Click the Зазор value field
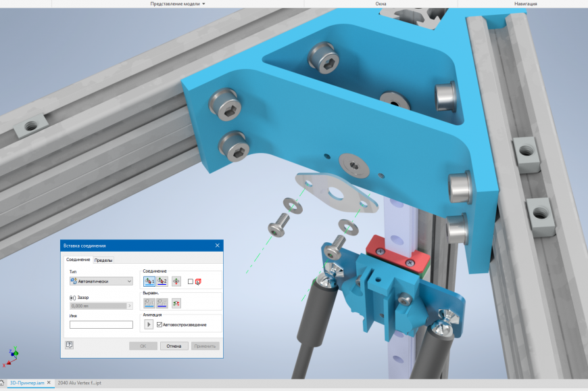The height and width of the screenshot is (391, 588). click(99, 306)
